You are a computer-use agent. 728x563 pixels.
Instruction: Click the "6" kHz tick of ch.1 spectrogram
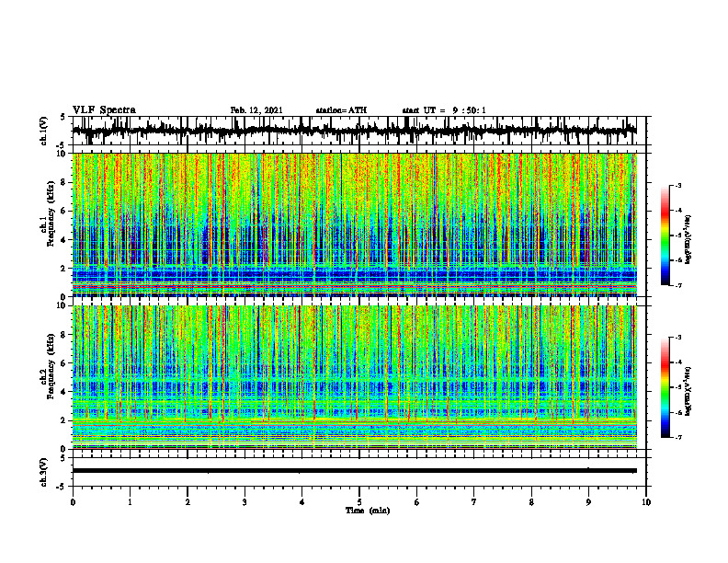65,211
